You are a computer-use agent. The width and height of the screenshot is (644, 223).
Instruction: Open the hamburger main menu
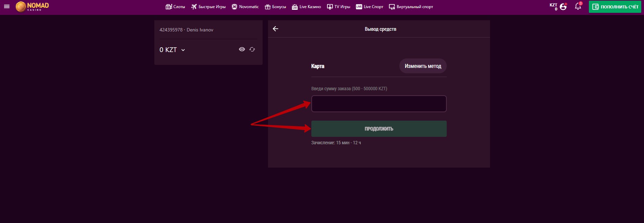coord(7,6)
